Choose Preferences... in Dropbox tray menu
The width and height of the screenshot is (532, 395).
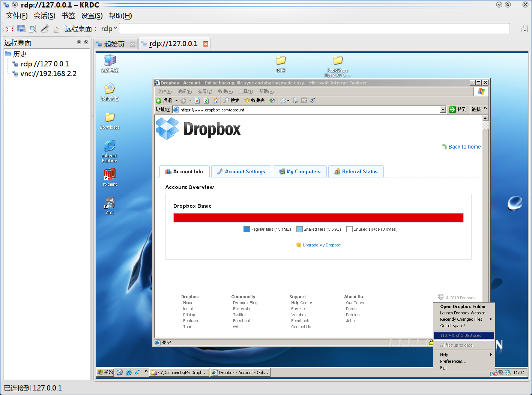(464, 361)
